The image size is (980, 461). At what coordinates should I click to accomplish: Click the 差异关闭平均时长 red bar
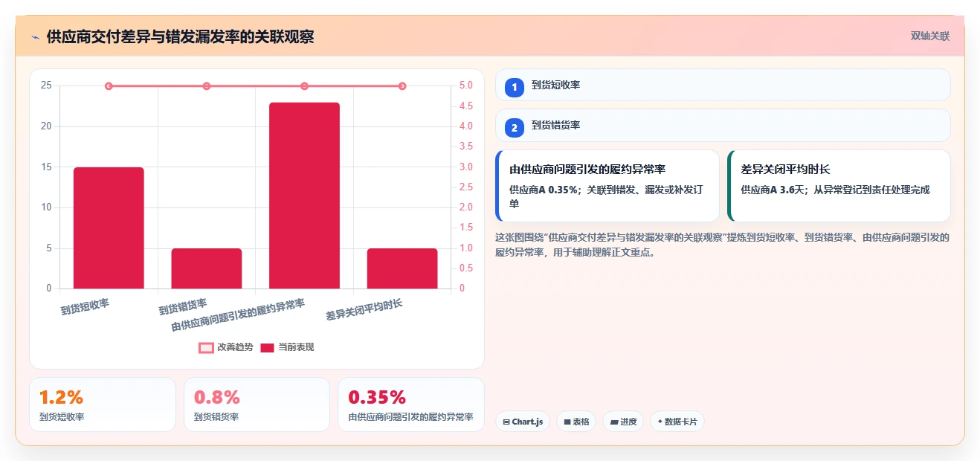pyautogui.click(x=402, y=268)
